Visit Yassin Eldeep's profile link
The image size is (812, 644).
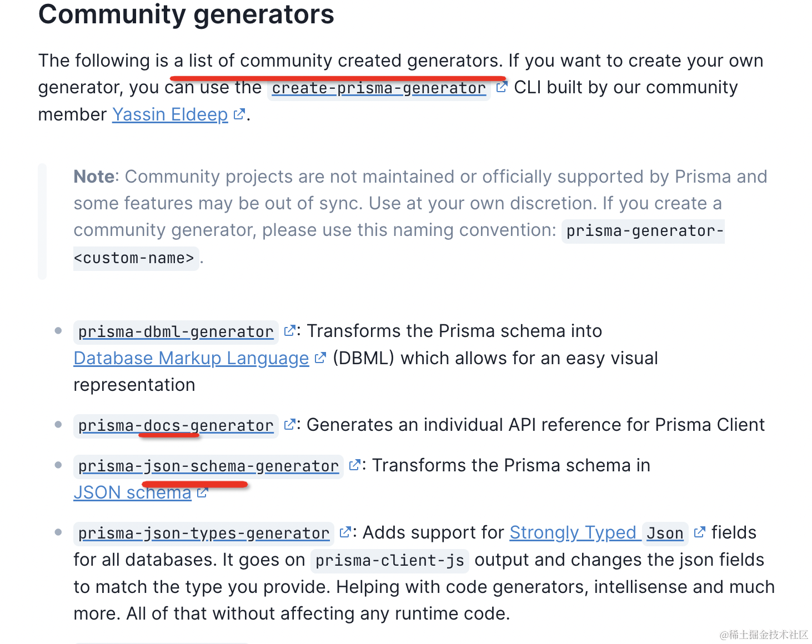tap(170, 114)
